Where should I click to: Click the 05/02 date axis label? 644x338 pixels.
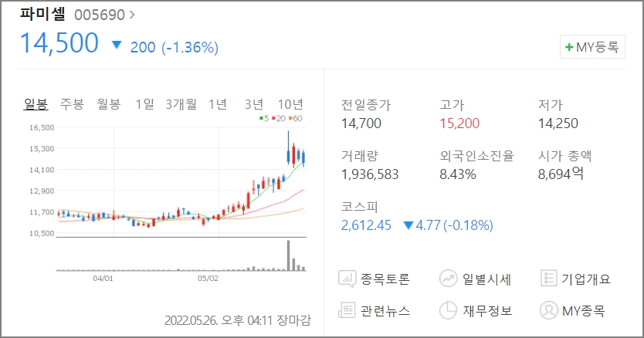pyautogui.click(x=208, y=279)
